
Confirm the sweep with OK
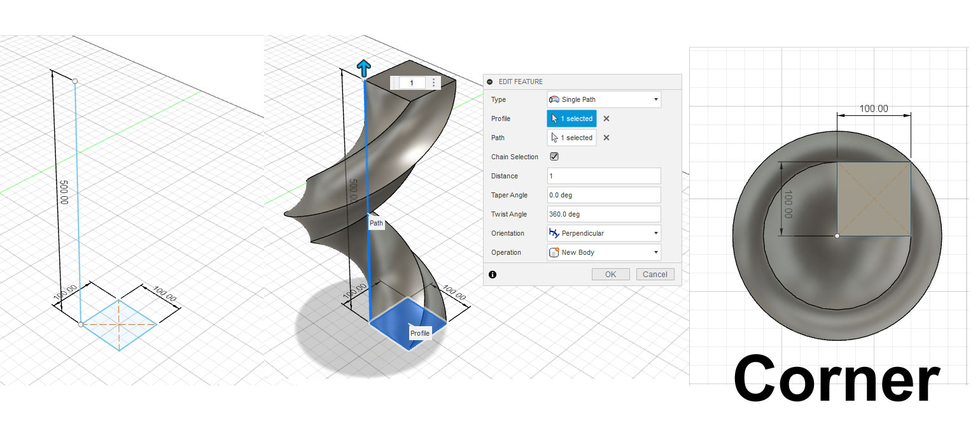[x=610, y=274]
